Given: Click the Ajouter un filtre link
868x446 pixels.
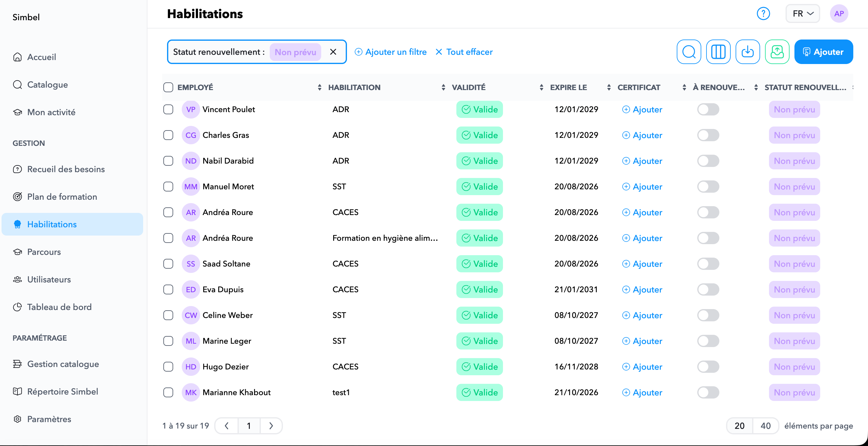Looking at the screenshot, I should [x=390, y=52].
